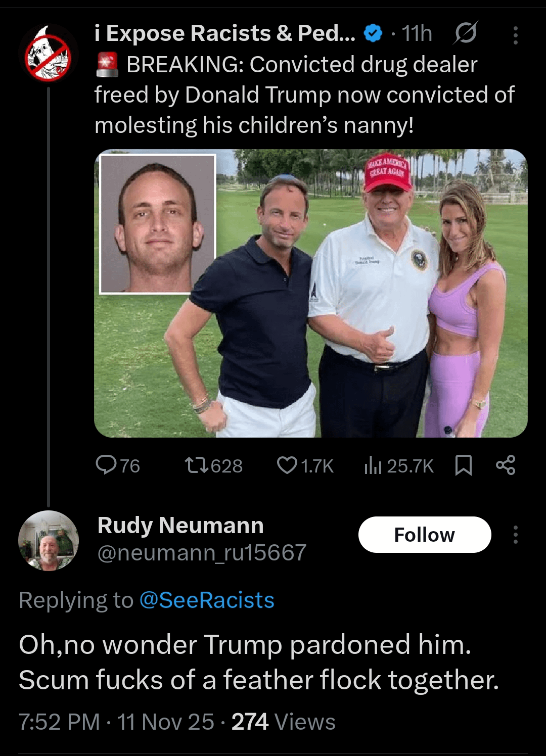Like the BREAKING tweet
The image size is (546, 756).
click(x=305, y=465)
